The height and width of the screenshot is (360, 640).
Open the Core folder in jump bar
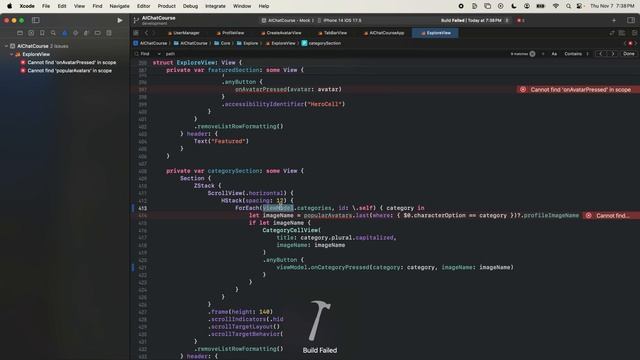[x=222, y=43]
